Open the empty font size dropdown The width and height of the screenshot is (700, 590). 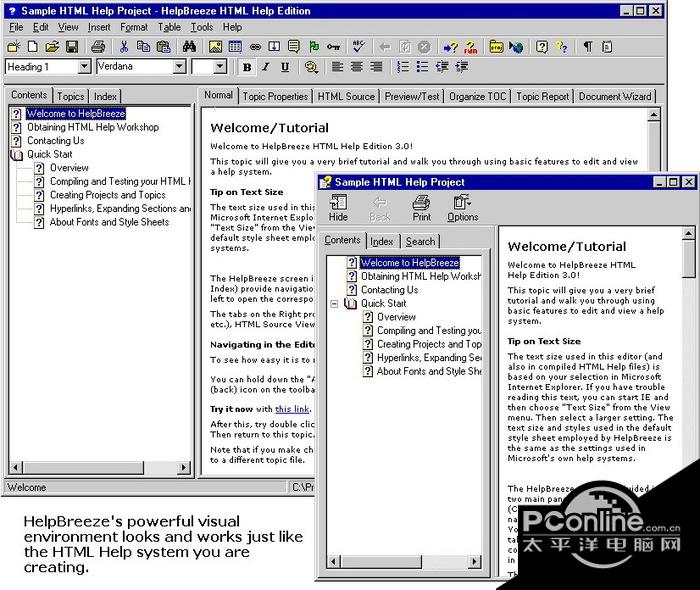point(220,67)
